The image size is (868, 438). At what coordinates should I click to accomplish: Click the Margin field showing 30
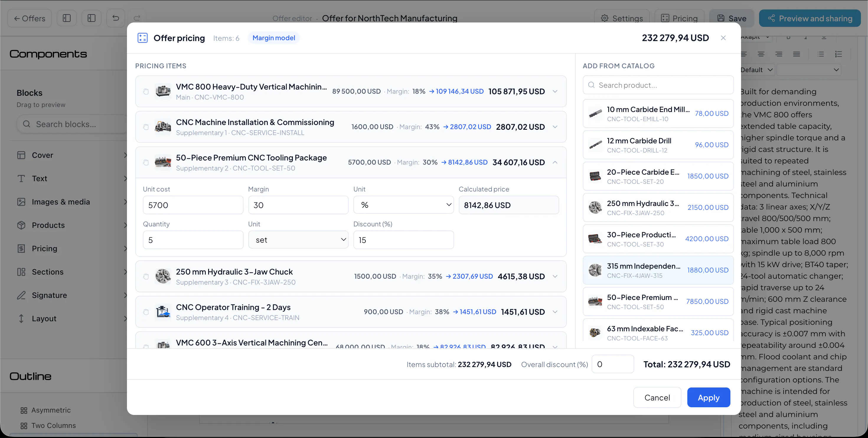pyautogui.click(x=298, y=205)
